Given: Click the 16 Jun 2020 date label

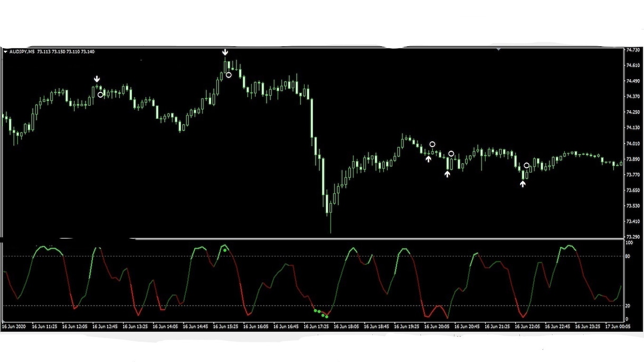Looking at the screenshot, I should 14,327.
